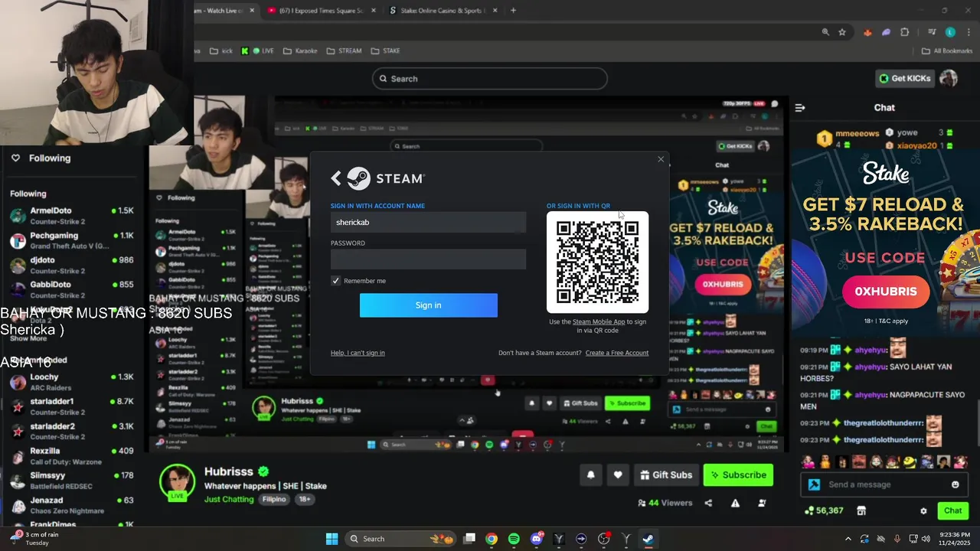Open Slimssyy recommended channel
This screenshot has width=980, height=551.
click(72, 480)
